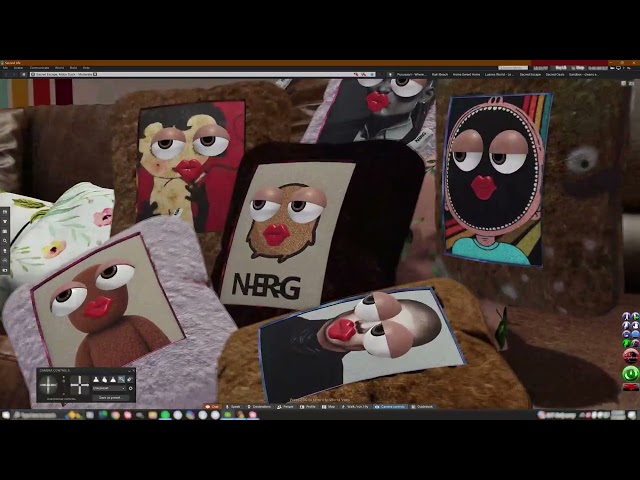Click the camera pan cross control
Image resolution: width=640 pixels, height=480 pixels.
click(80, 385)
